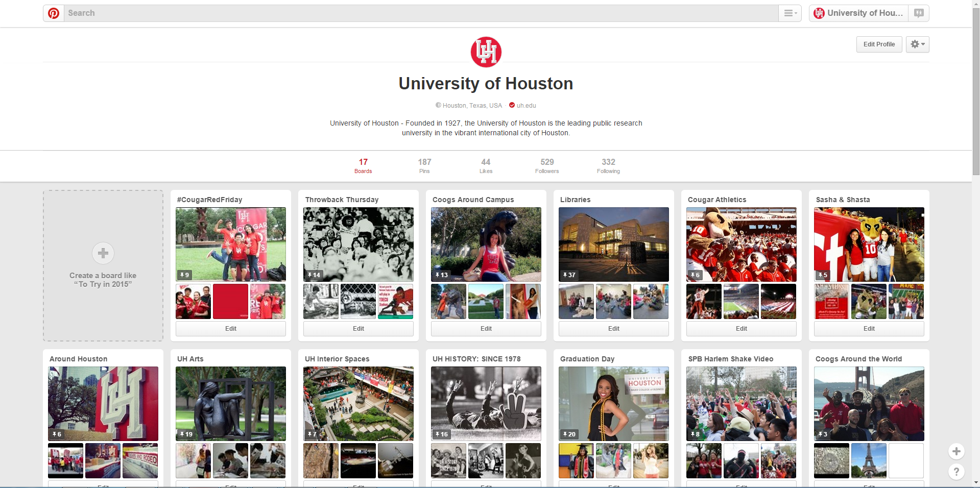Open SPB Harlem Shake Video cover photo

742,403
